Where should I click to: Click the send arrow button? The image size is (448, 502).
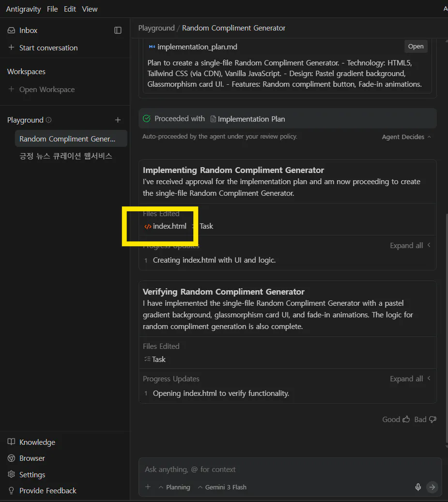432,487
